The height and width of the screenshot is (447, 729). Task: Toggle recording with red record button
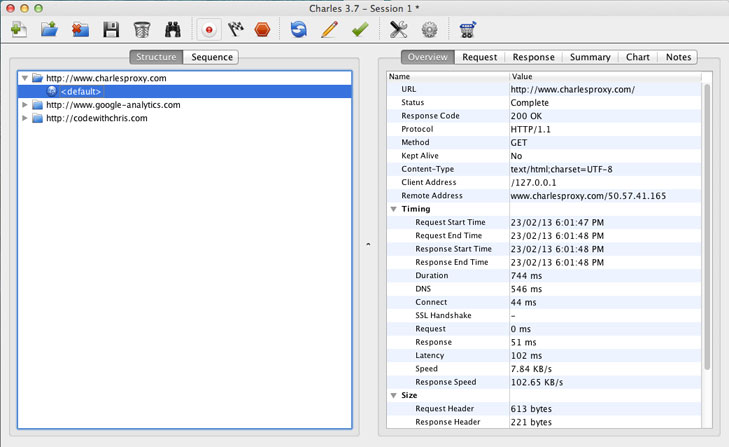(x=209, y=30)
